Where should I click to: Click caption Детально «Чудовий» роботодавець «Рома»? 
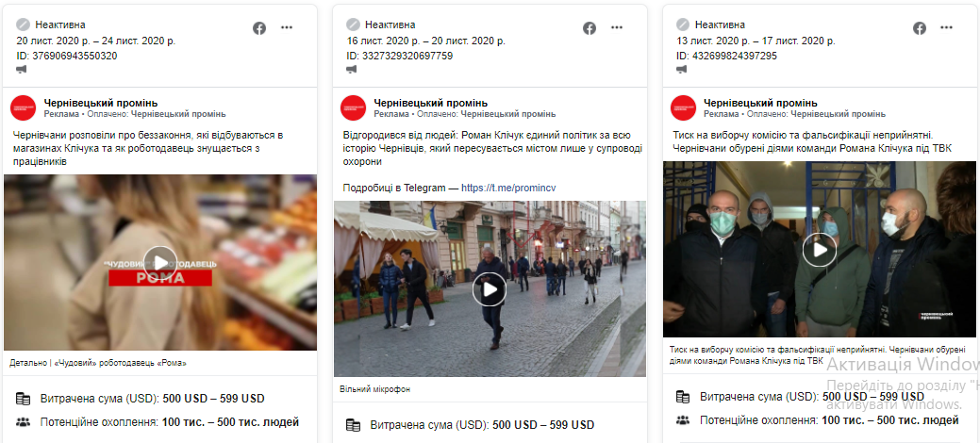[98, 363]
